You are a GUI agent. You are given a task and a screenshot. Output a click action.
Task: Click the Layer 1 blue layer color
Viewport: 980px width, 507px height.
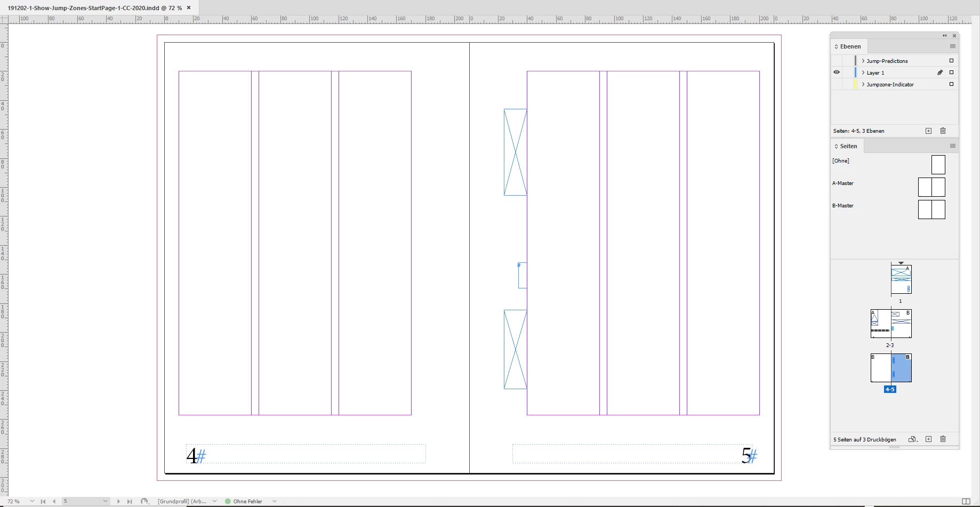click(x=855, y=73)
